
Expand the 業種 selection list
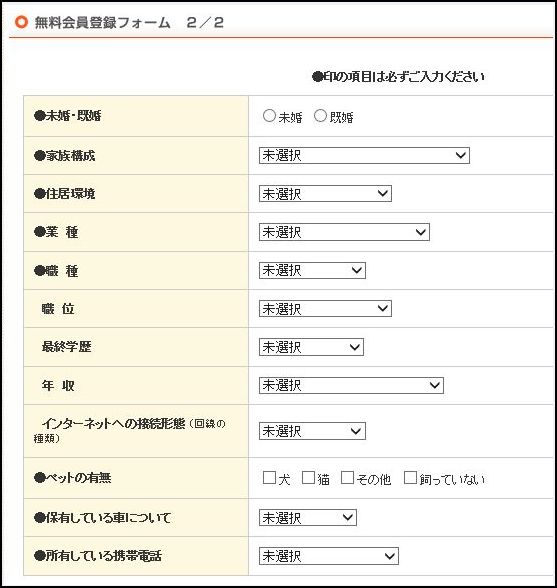(x=344, y=232)
